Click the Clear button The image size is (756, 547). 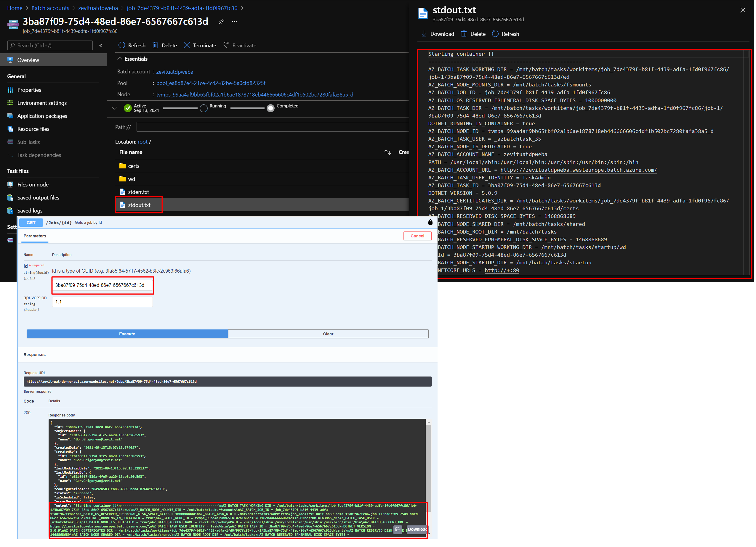coord(329,334)
